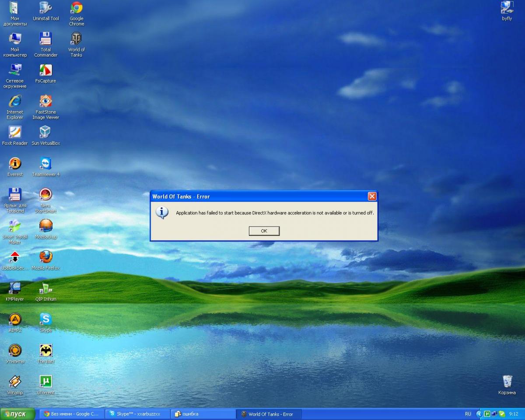525x420 pixels.
Task: Select the byfly desktop icon
Action: point(507,11)
